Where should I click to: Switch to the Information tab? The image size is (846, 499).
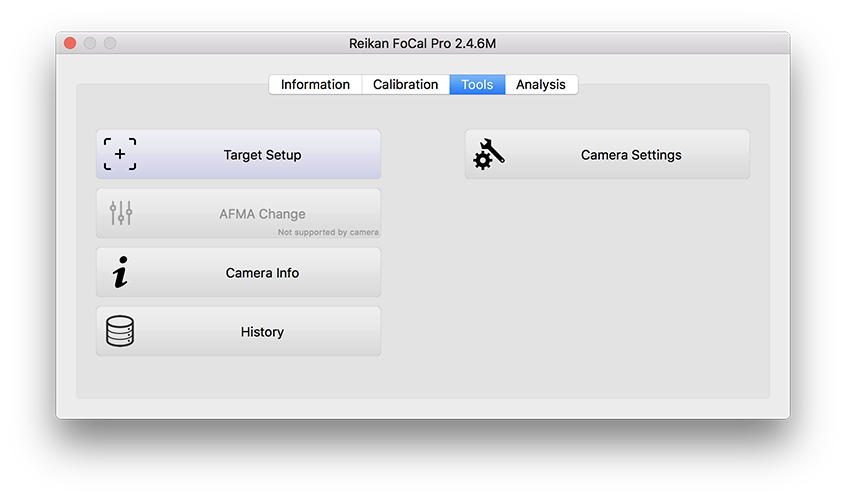coord(315,85)
